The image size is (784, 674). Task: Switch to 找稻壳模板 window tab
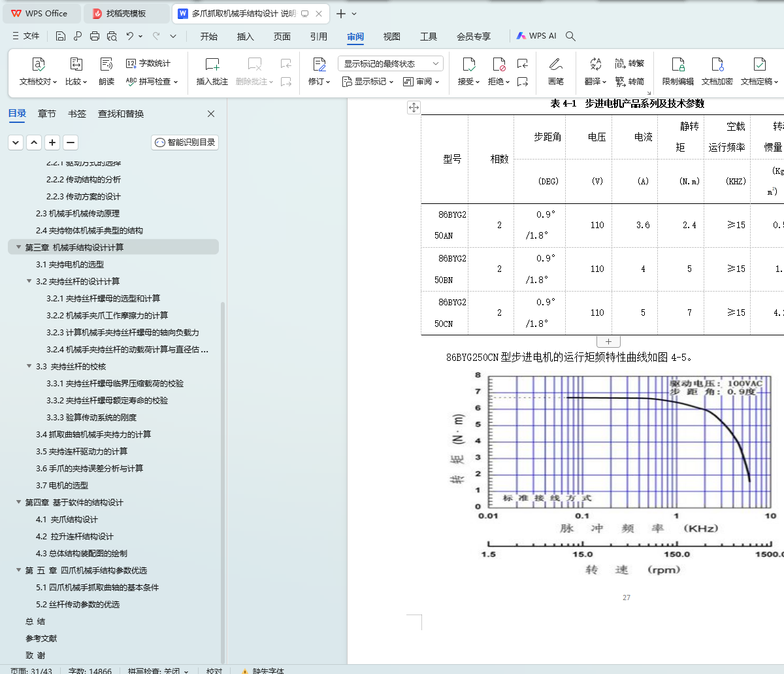[x=126, y=13]
